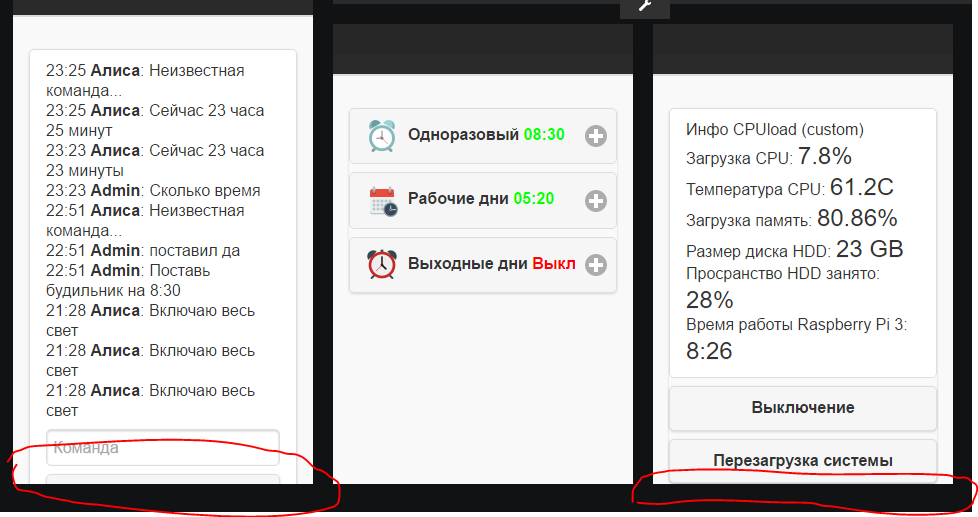The width and height of the screenshot is (978, 517).
Task: Select the message 'Поставь будильник на 8:30'
Action: [128, 281]
